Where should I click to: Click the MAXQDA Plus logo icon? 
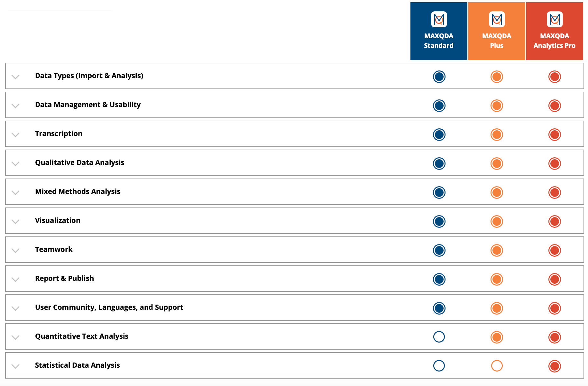pos(497,19)
